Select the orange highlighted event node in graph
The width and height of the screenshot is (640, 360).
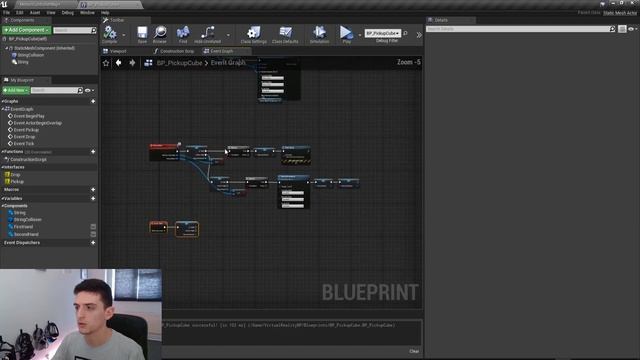click(x=158, y=227)
